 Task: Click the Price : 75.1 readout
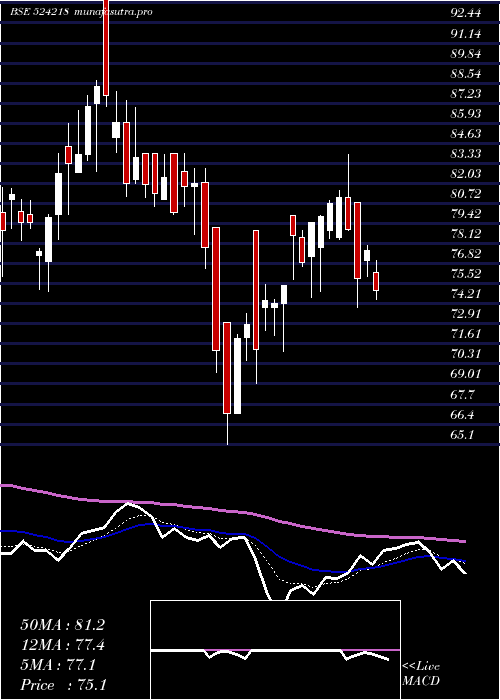pyautogui.click(x=63, y=685)
